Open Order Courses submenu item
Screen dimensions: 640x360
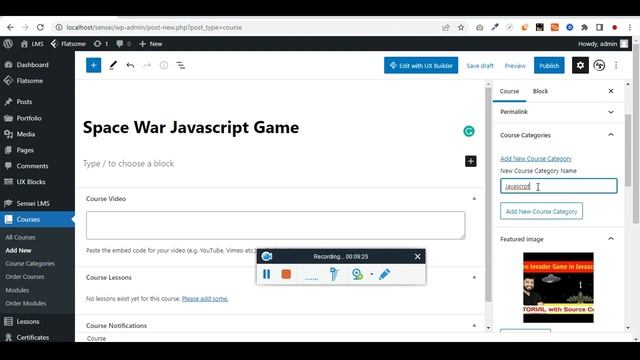click(25, 277)
